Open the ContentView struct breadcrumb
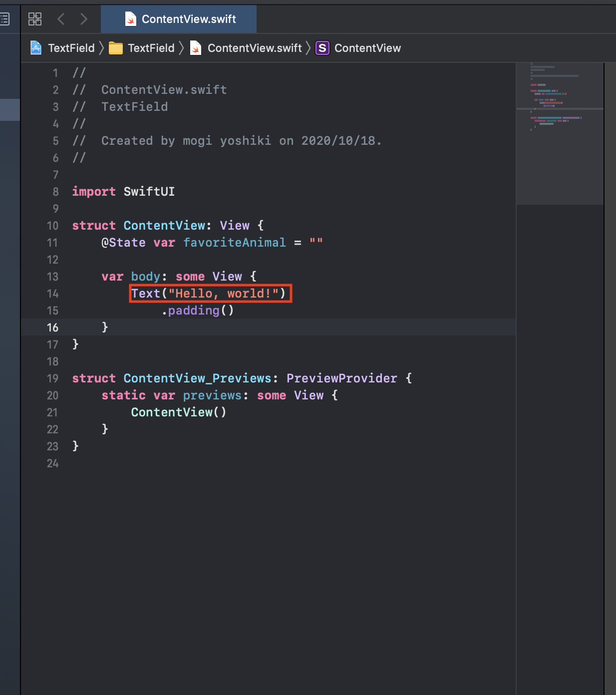This screenshot has height=695, width=616. coord(367,48)
